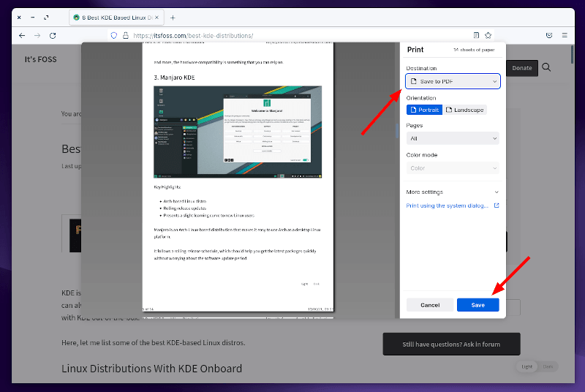585x392 pixels.
Task: Open the Pocket save icon
Action: 548,35
